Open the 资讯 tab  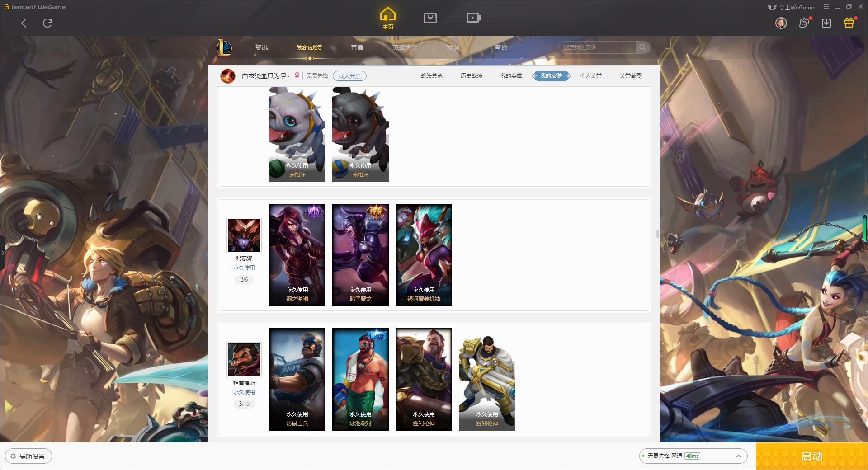point(261,47)
